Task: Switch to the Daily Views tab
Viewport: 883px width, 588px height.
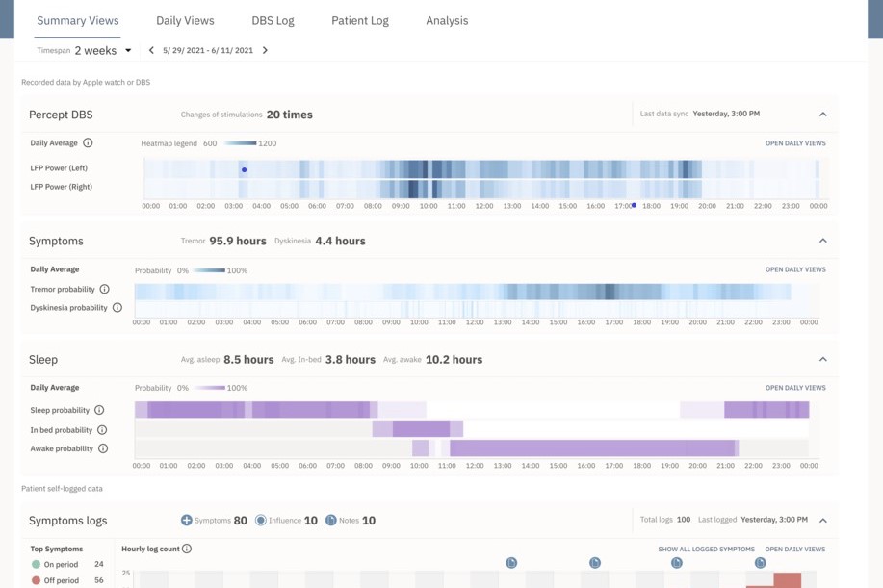Action: click(x=185, y=20)
